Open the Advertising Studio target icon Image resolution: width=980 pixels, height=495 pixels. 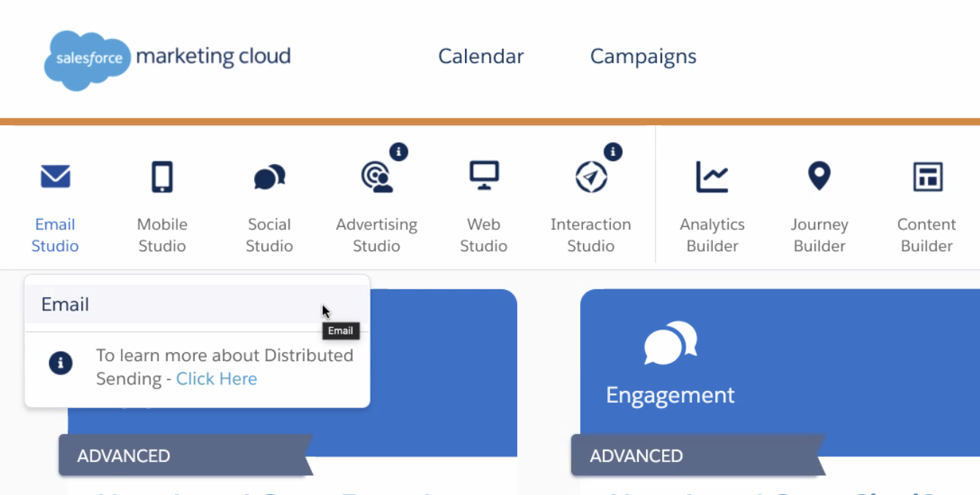click(377, 177)
